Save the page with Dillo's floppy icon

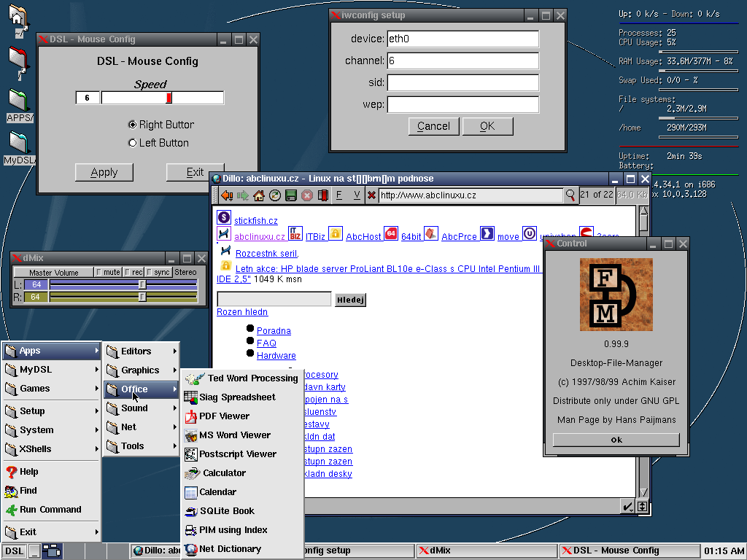click(x=291, y=195)
